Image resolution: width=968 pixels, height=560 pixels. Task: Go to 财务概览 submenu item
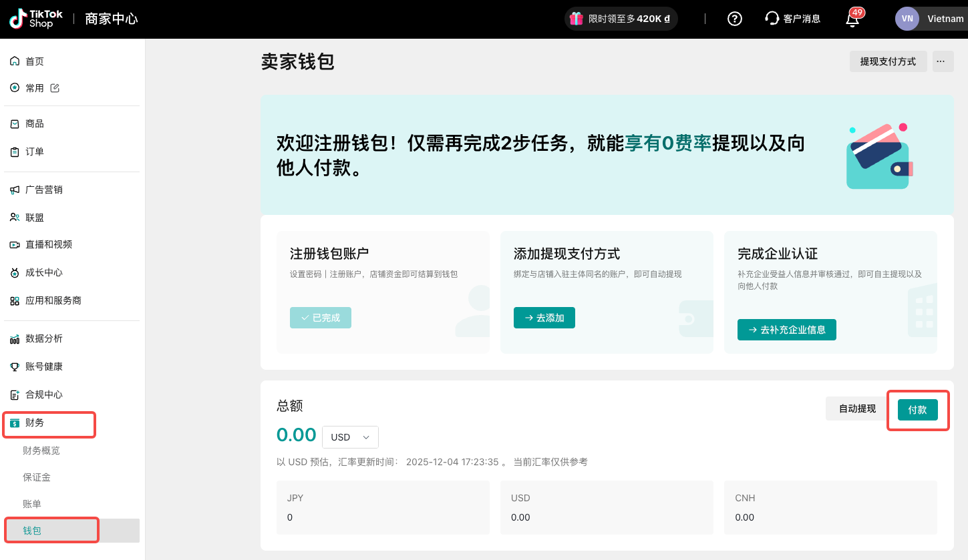point(41,451)
